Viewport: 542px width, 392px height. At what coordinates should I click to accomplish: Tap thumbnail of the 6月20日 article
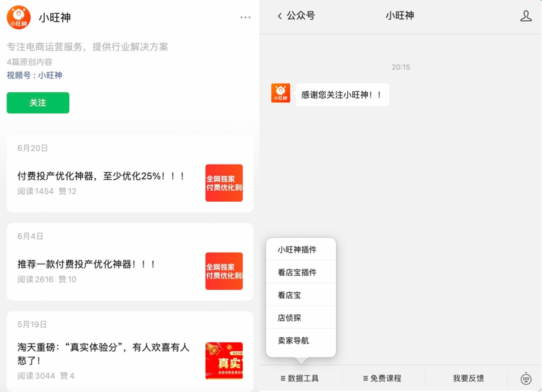point(224,183)
